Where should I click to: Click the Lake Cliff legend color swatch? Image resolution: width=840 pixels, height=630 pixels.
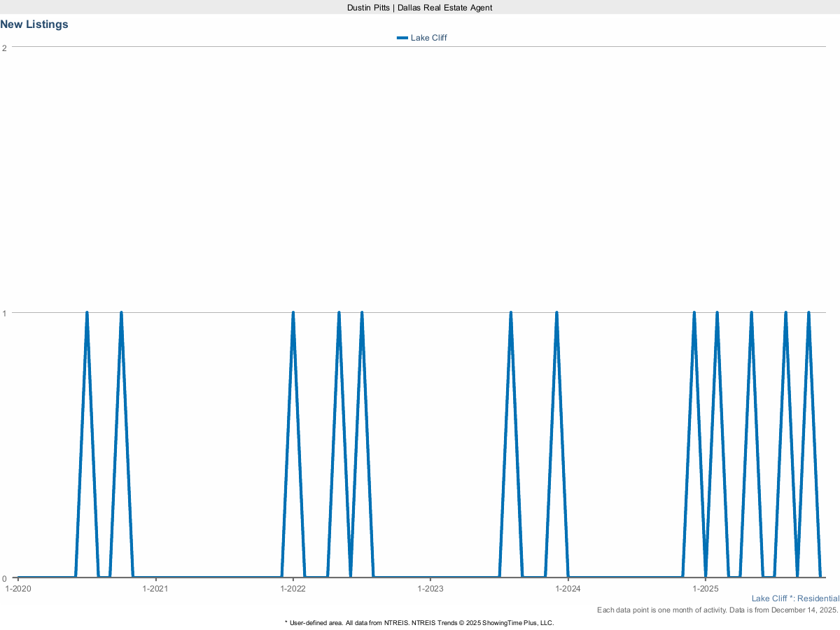pyautogui.click(x=402, y=38)
